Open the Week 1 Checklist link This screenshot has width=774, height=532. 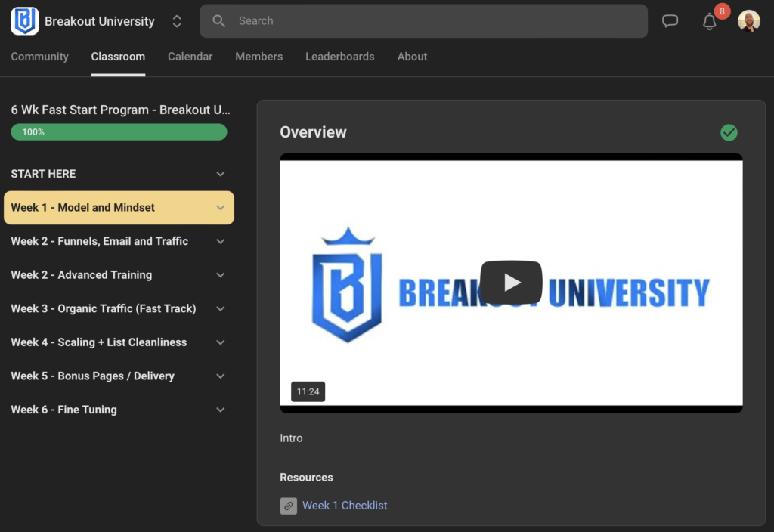point(345,506)
